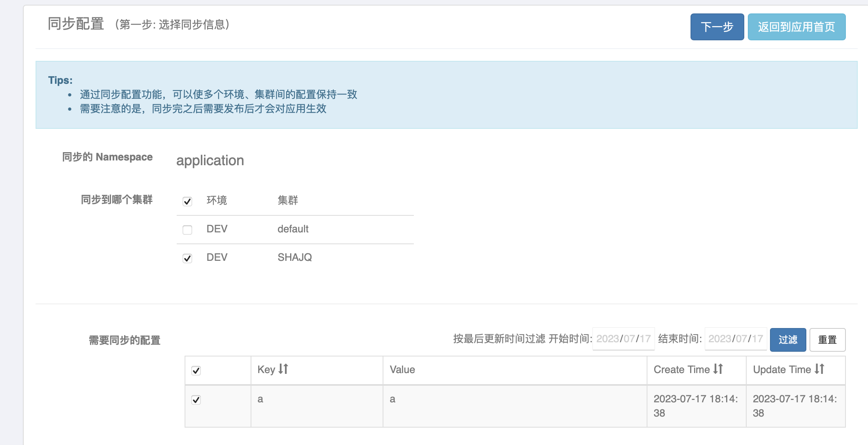Click the Value column header

pos(402,370)
